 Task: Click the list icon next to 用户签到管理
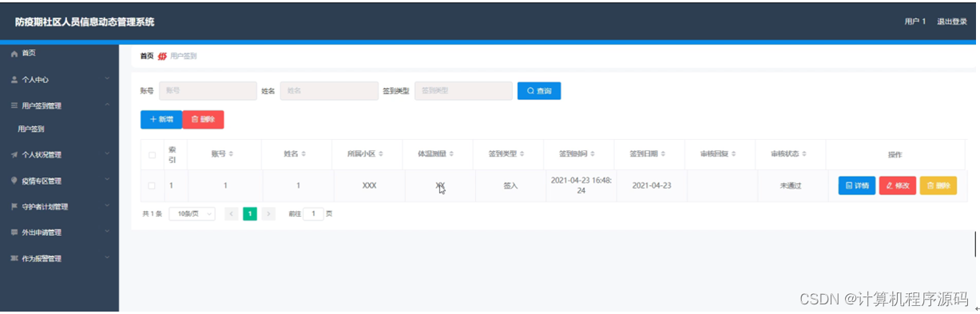(x=14, y=105)
